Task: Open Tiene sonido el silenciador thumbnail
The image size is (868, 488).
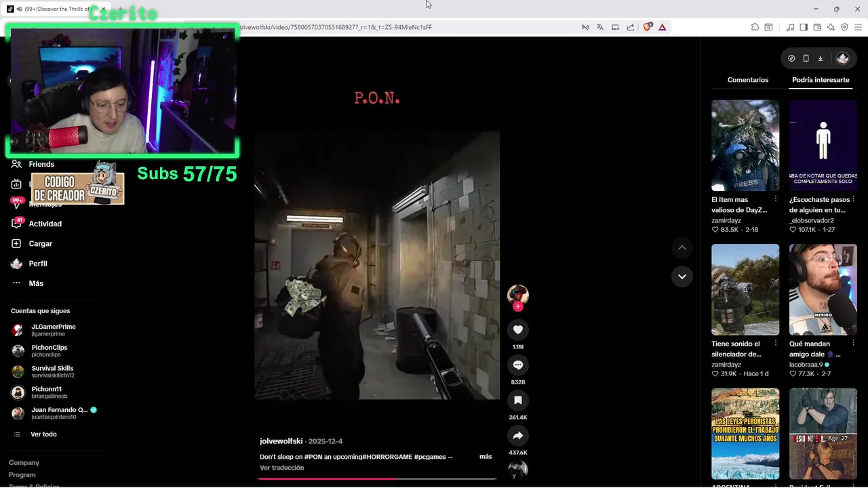Action: pos(745,289)
